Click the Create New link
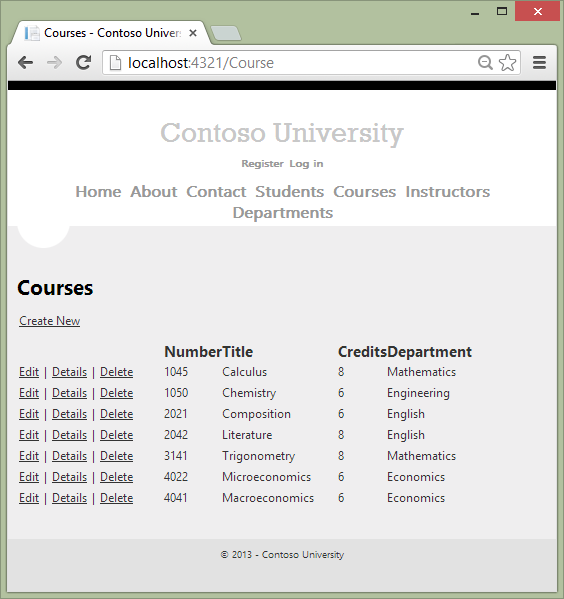 (50, 321)
